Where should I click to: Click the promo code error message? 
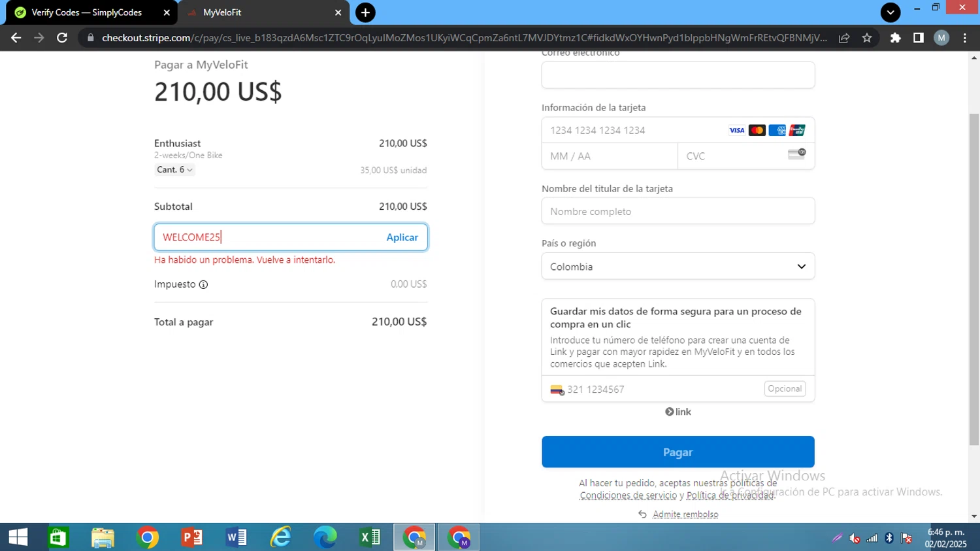pos(244,259)
